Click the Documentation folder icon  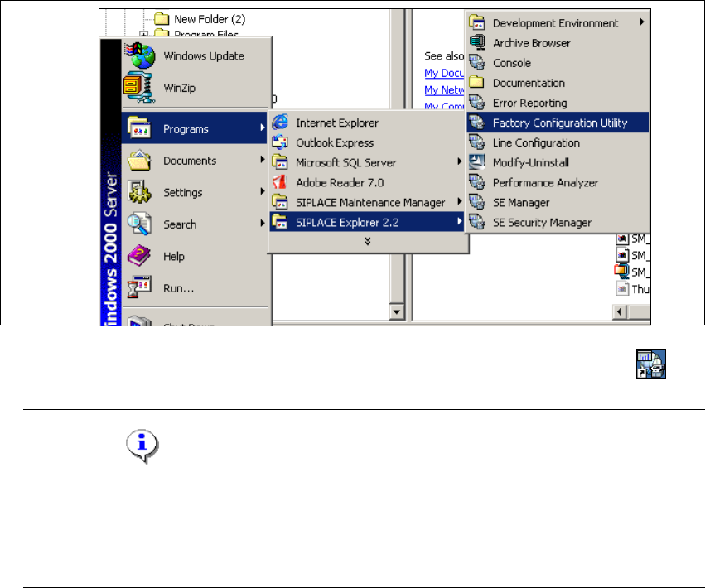pos(476,82)
